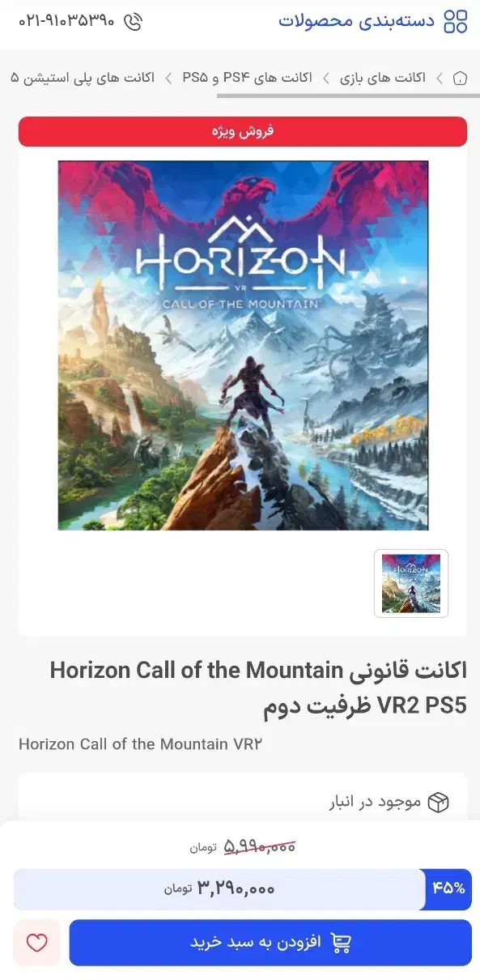Click the فروش ویژه red banner
Image resolution: width=480 pixels, height=980 pixels.
pyautogui.click(x=243, y=132)
